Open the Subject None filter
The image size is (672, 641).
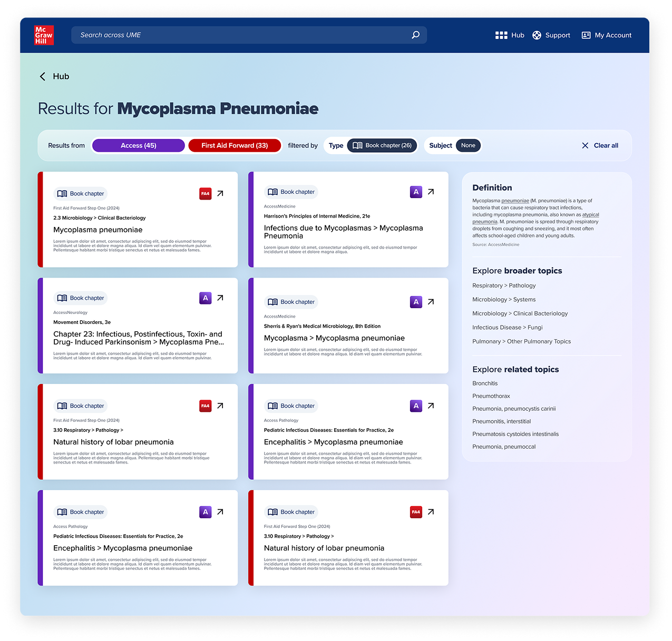(468, 145)
